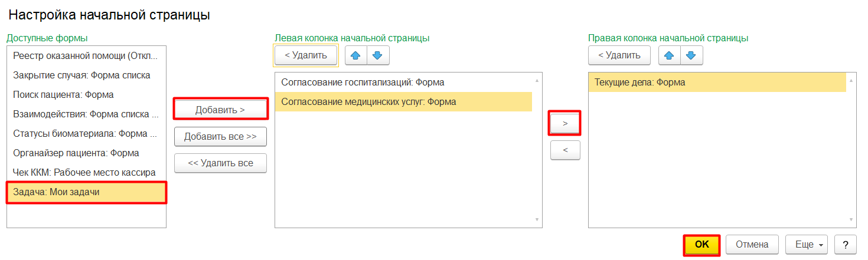Move left column item down with arrow

click(x=378, y=56)
